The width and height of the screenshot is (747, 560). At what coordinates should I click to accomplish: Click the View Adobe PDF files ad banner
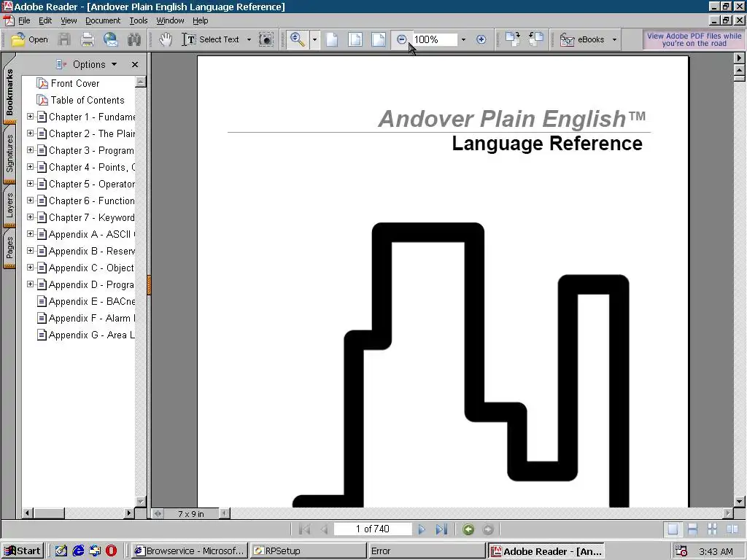[694, 39]
